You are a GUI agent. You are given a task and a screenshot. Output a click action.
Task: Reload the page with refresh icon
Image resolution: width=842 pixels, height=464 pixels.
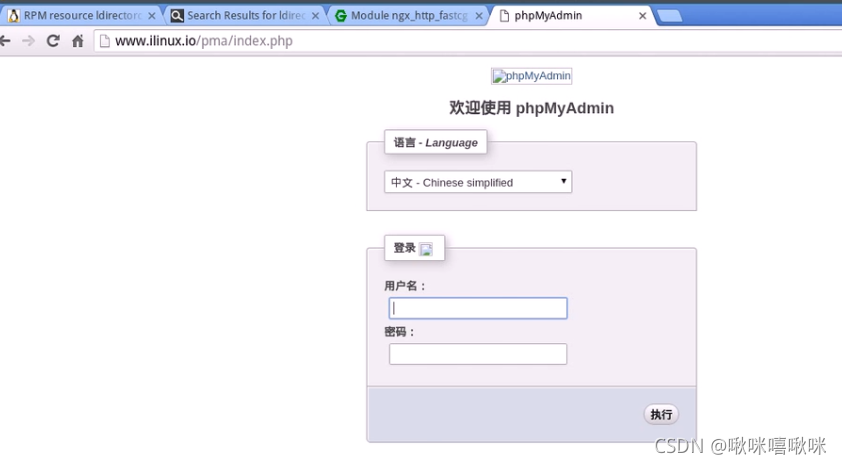click(53, 41)
